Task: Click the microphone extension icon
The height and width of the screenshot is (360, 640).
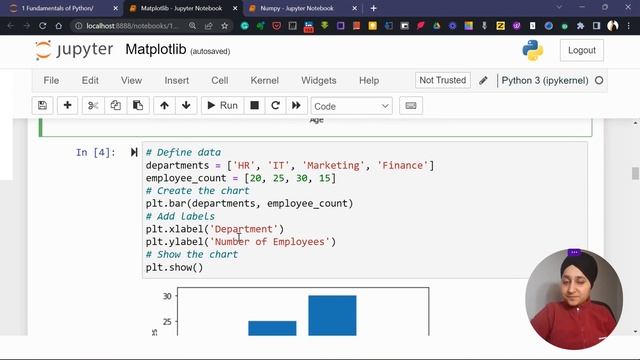Action: [x=484, y=26]
